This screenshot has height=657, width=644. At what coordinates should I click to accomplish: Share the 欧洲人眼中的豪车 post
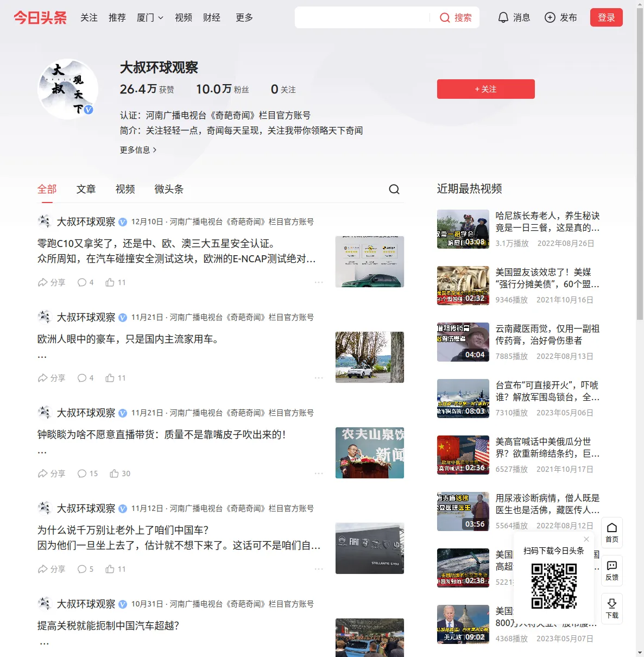[x=52, y=378]
